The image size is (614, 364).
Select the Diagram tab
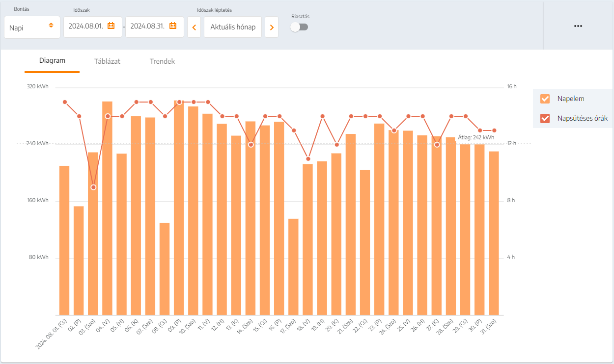pyautogui.click(x=52, y=61)
